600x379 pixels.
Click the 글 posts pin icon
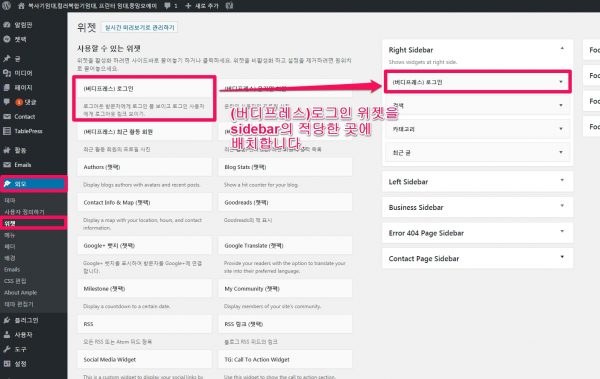coord(7,58)
